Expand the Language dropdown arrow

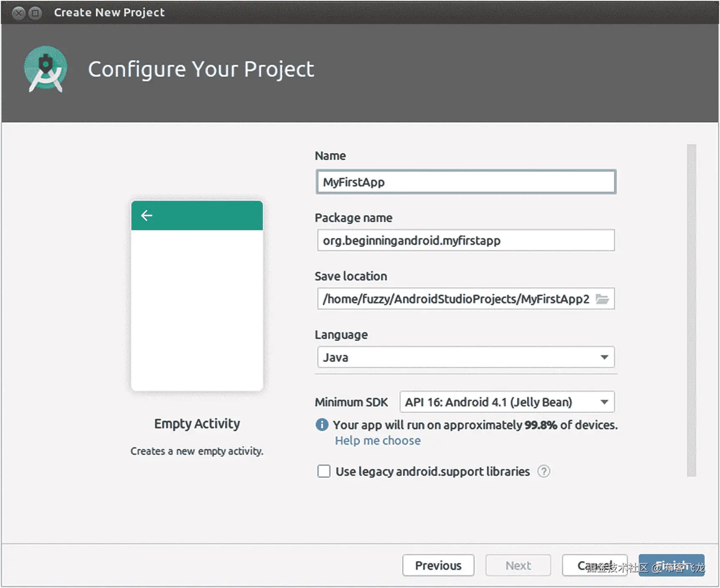tap(604, 357)
